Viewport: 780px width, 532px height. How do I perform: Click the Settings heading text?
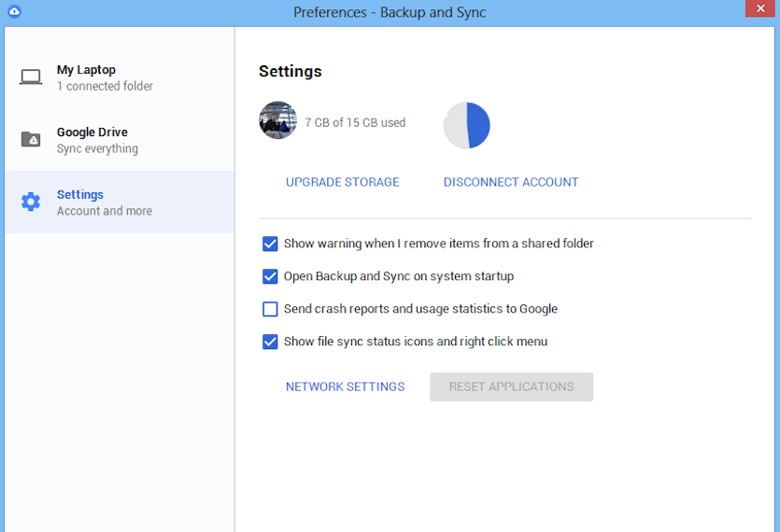click(x=290, y=71)
